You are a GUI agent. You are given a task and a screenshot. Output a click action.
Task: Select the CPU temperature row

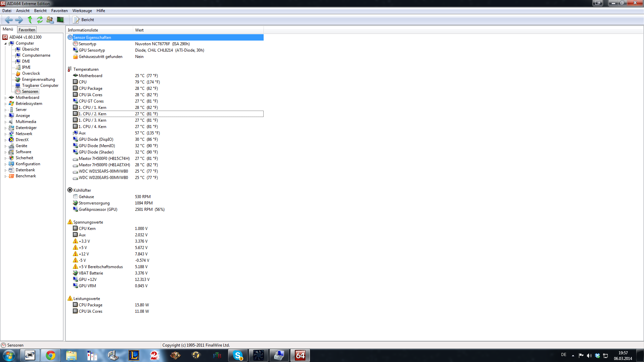tap(83, 82)
